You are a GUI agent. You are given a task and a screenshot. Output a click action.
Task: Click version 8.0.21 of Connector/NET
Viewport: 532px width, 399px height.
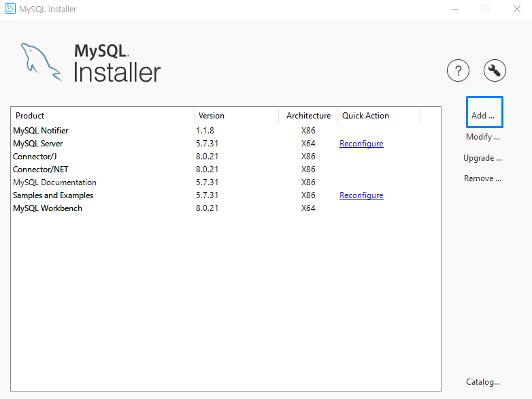click(x=207, y=170)
